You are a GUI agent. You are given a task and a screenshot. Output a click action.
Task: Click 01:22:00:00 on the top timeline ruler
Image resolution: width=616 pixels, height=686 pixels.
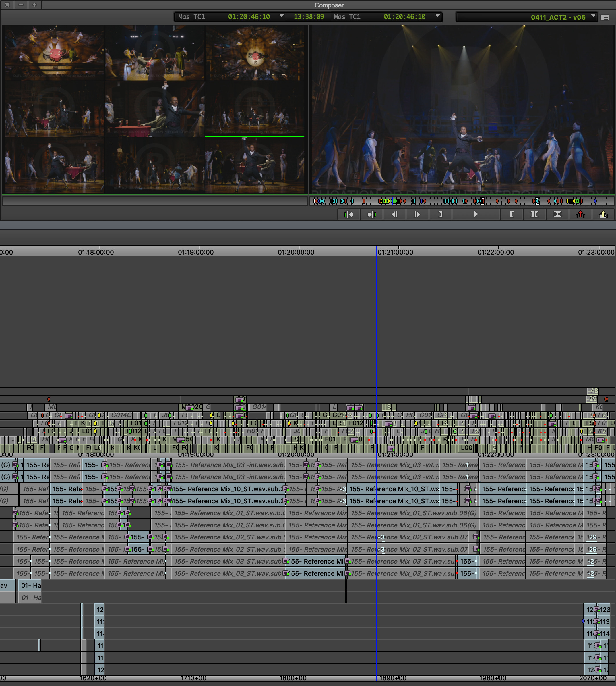point(495,252)
